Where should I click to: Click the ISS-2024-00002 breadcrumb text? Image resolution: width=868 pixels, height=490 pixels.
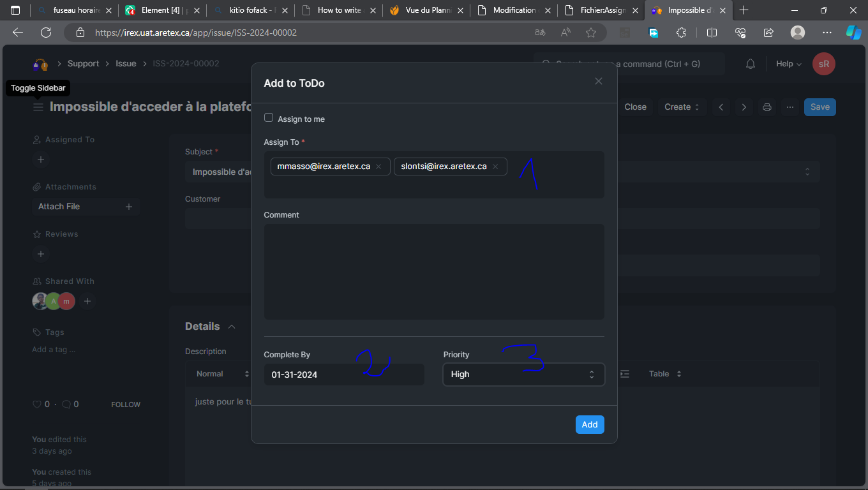click(186, 64)
